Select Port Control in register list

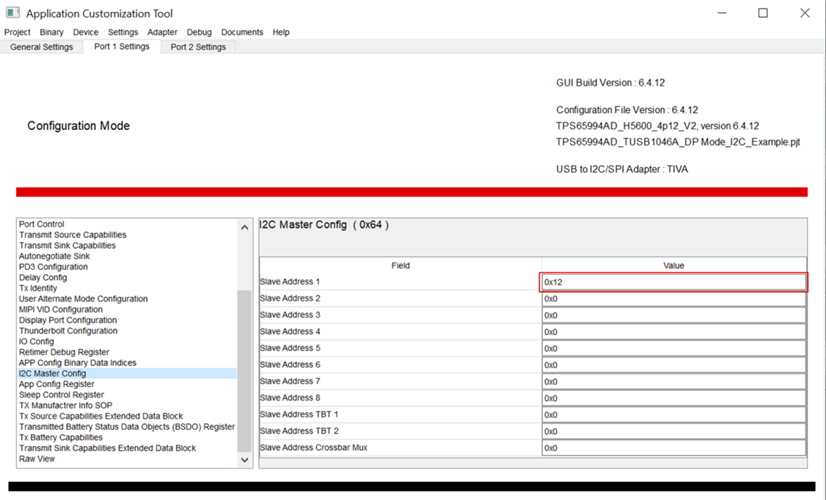point(42,224)
